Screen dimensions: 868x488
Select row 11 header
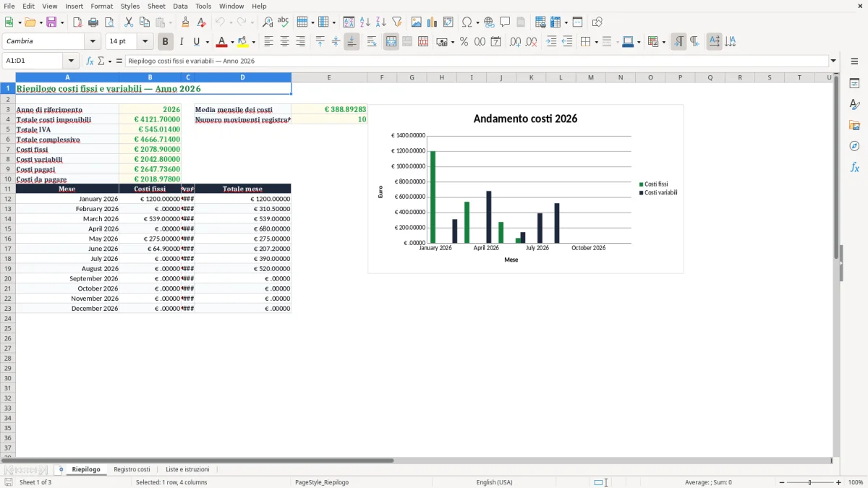click(x=8, y=189)
